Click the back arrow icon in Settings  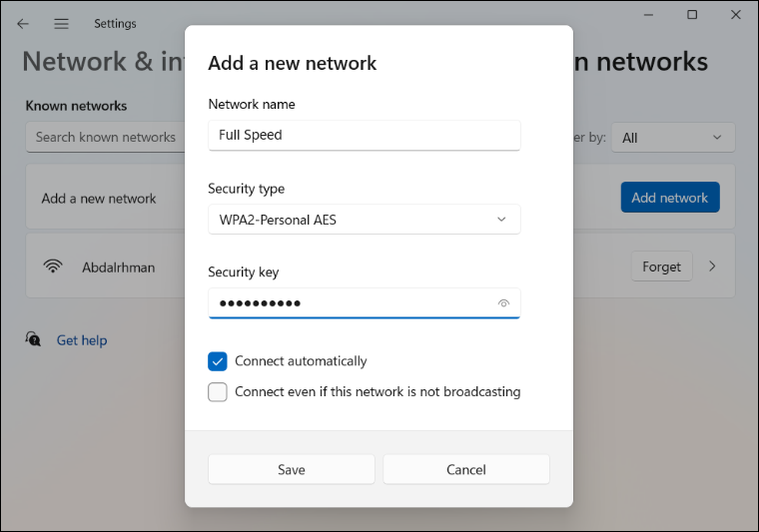click(23, 24)
